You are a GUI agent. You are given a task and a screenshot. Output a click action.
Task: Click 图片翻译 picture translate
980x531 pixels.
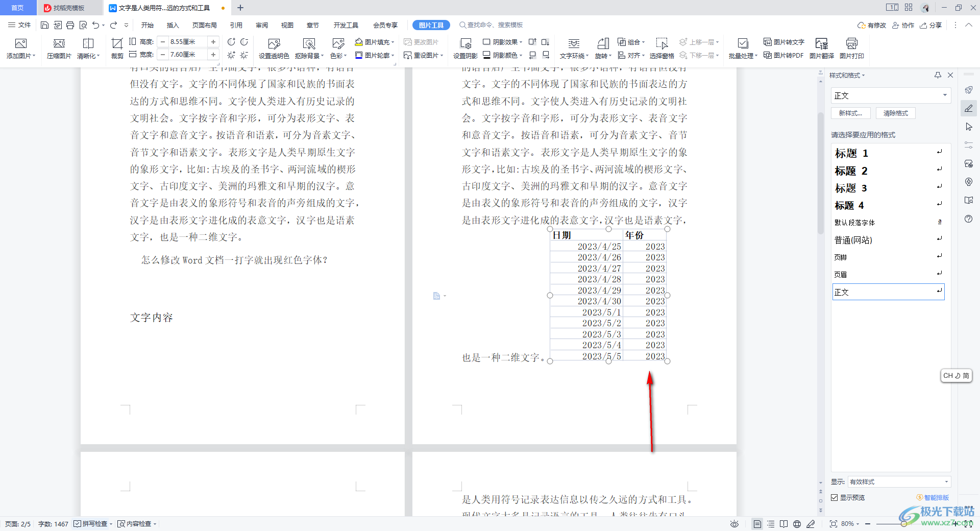pyautogui.click(x=822, y=49)
